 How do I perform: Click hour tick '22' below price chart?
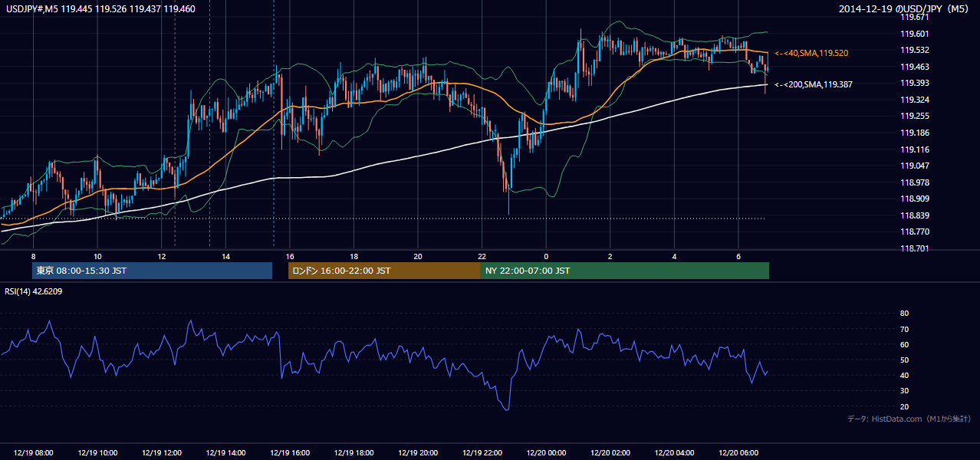482,256
